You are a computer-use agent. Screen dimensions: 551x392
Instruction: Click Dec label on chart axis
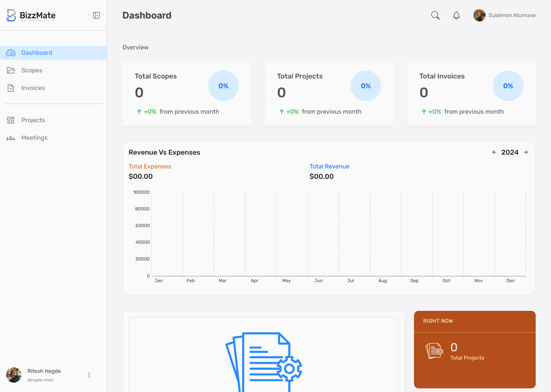pyautogui.click(x=510, y=281)
